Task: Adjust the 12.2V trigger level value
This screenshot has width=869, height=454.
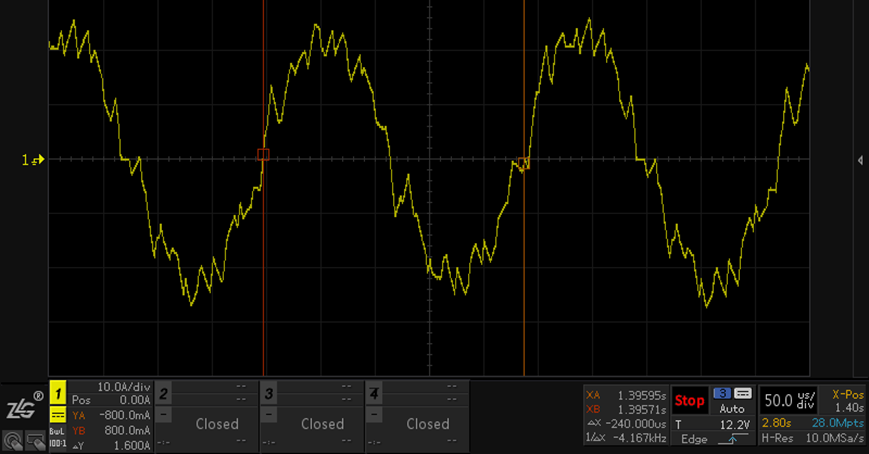Action: point(734,425)
